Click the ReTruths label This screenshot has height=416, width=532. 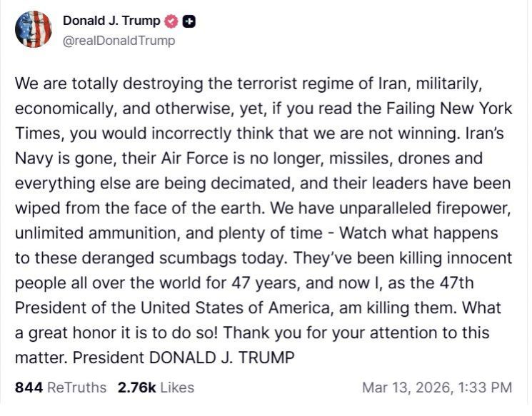point(76,388)
